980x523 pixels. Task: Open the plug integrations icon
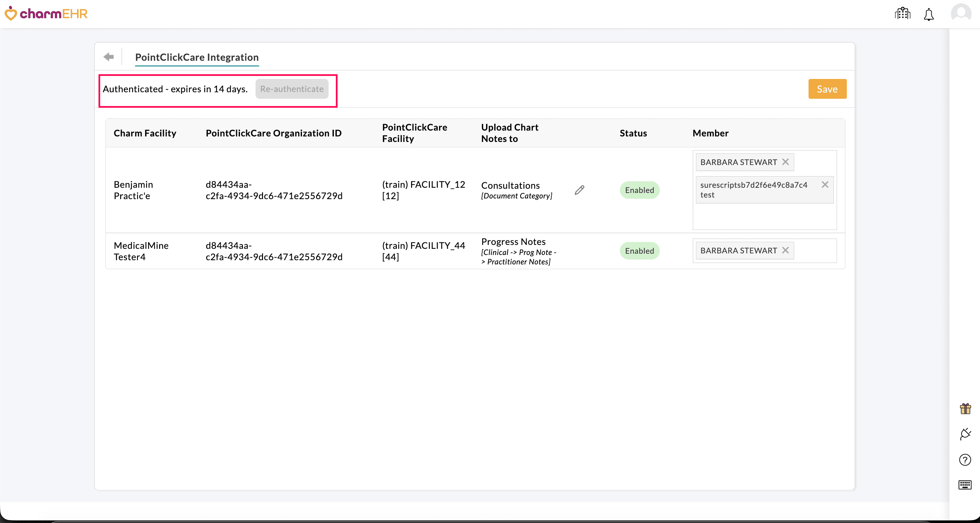(965, 434)
